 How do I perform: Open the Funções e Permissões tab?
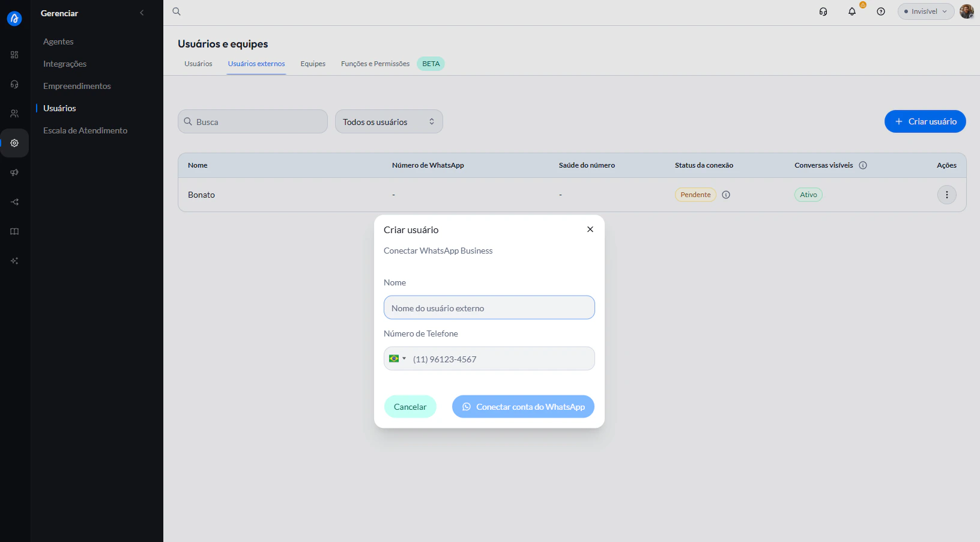pos(375,64)
